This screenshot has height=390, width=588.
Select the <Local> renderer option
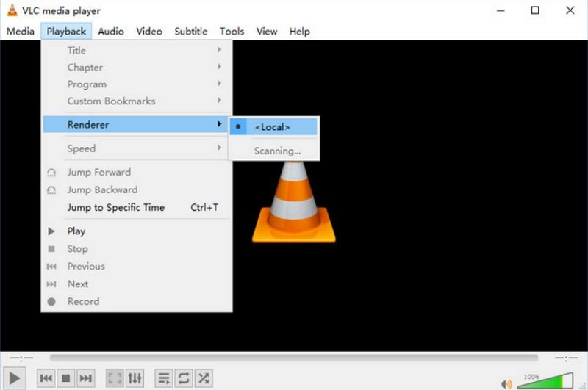point(273,127)
